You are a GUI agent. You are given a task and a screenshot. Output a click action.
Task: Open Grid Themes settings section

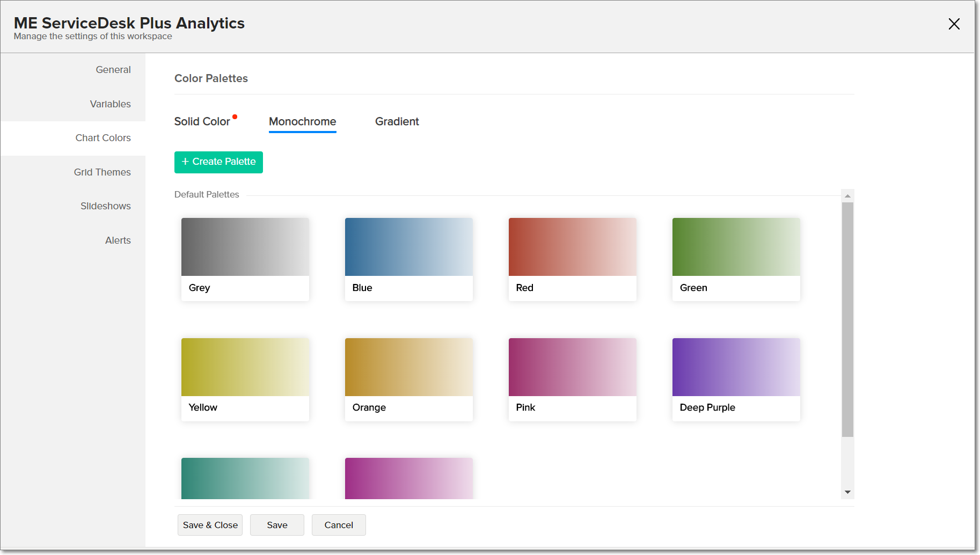click(x=102, y=172)
